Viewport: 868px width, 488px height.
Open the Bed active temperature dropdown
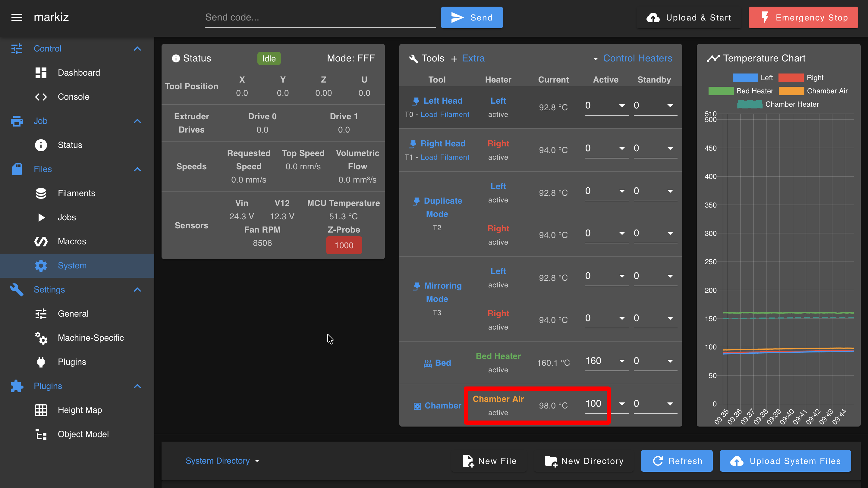[622, 361]
